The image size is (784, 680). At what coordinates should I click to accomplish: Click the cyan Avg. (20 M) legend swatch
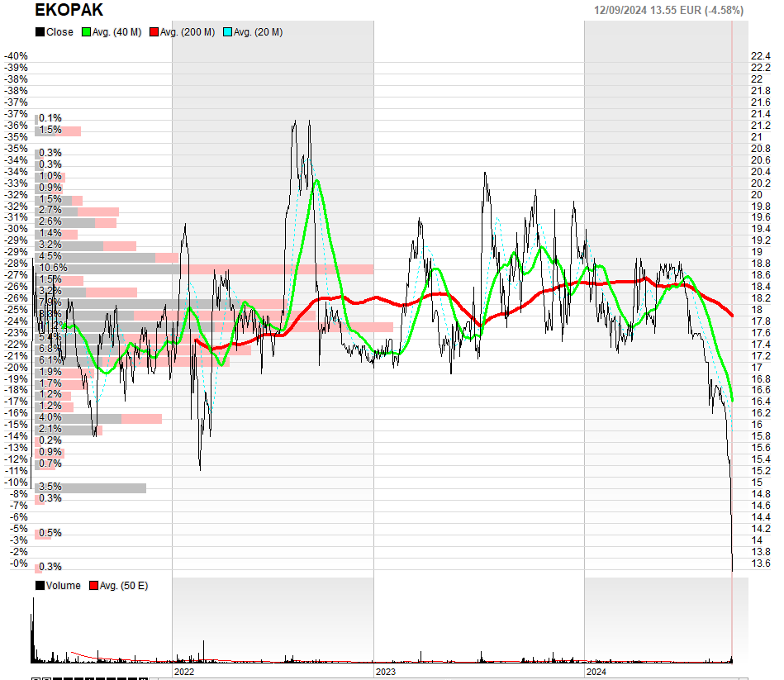(227, 32)
